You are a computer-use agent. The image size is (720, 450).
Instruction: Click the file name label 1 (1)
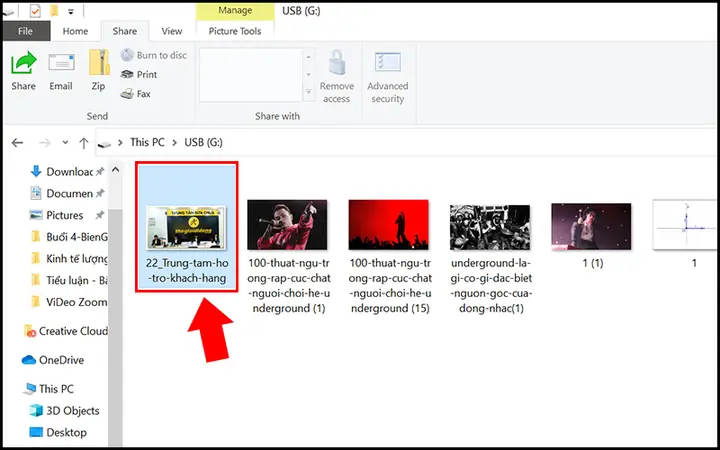coord(592,263)
